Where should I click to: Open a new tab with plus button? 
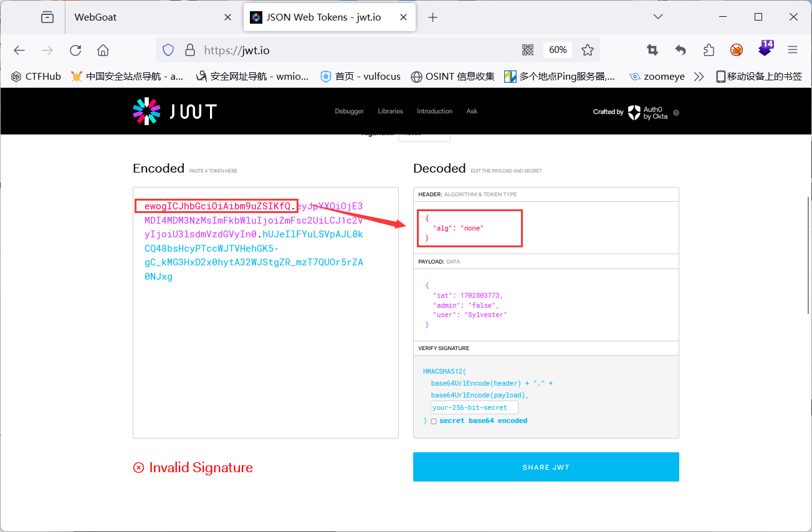click(x=433, y=17)
